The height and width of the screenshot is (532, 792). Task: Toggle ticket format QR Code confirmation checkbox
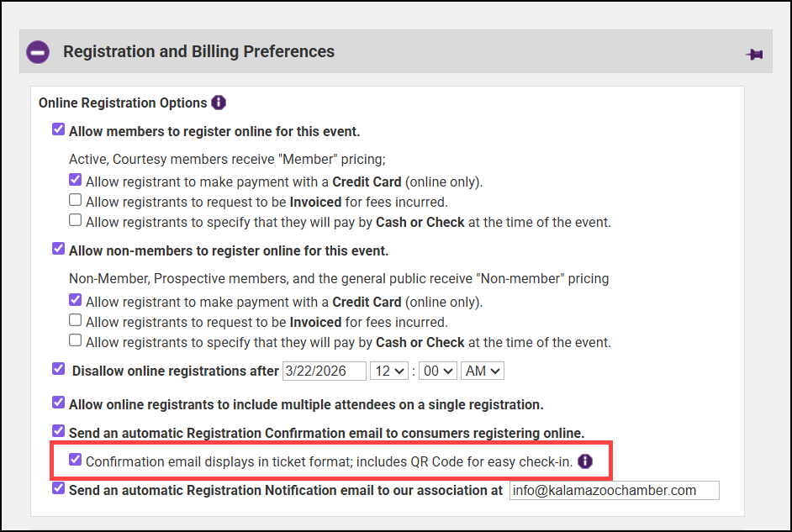click(x=76, y=460)
